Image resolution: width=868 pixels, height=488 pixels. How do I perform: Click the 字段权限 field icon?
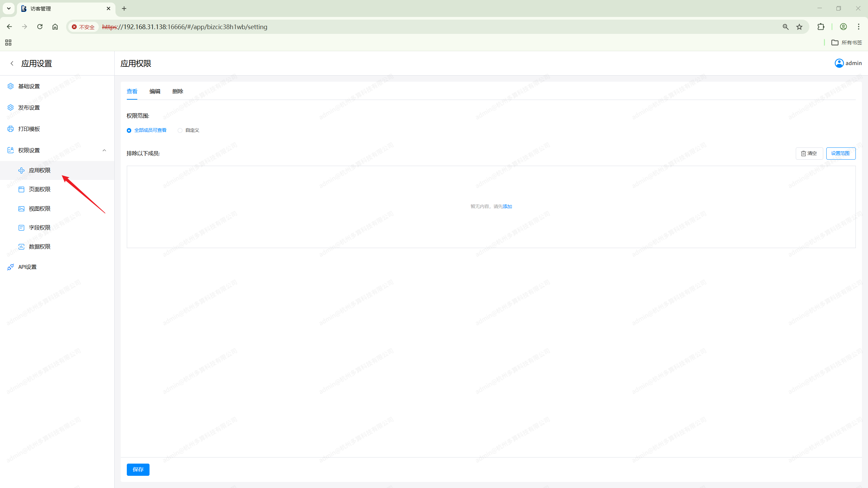(x=21, y=228)
